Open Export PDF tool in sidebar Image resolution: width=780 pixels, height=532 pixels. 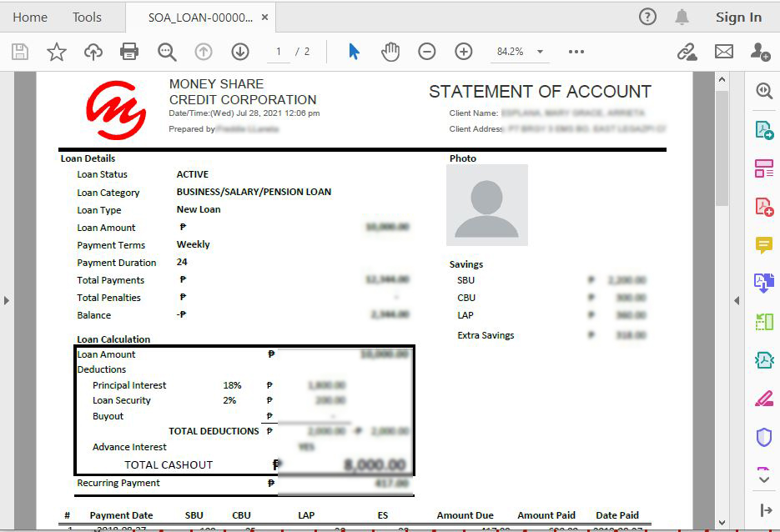(x=764, y=130)
